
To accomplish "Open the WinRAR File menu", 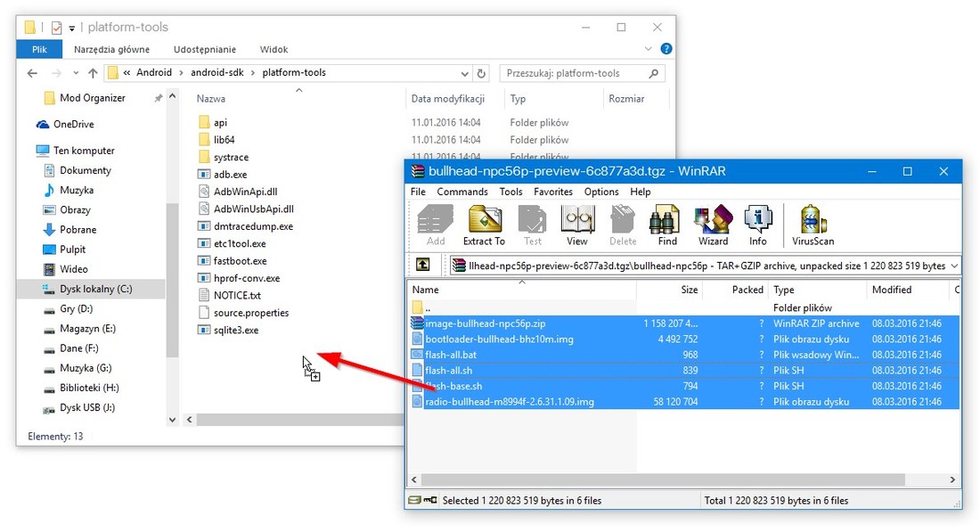I will pos(418,192).
